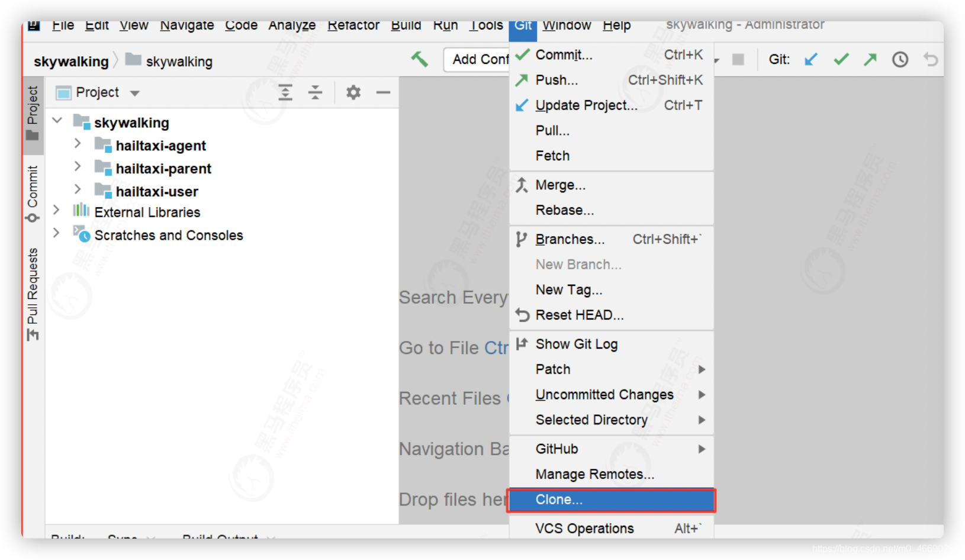
Task: Select Commit... in Git menu
Action: pos(612,55)
